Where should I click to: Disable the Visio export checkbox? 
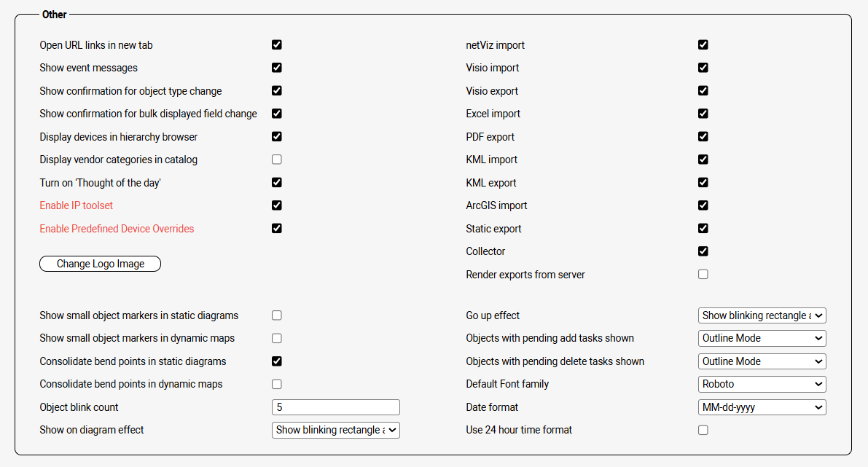tap(703, 91)
